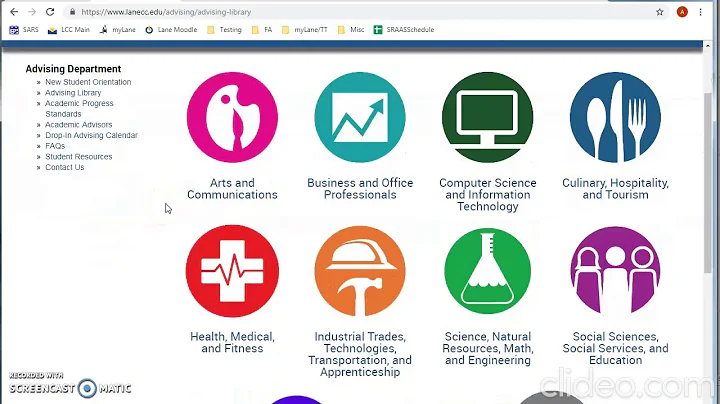This screenshot has width=720, height=404.
Task: Click Industrial Trades, Technologies text link
Action: pos(360,354)
